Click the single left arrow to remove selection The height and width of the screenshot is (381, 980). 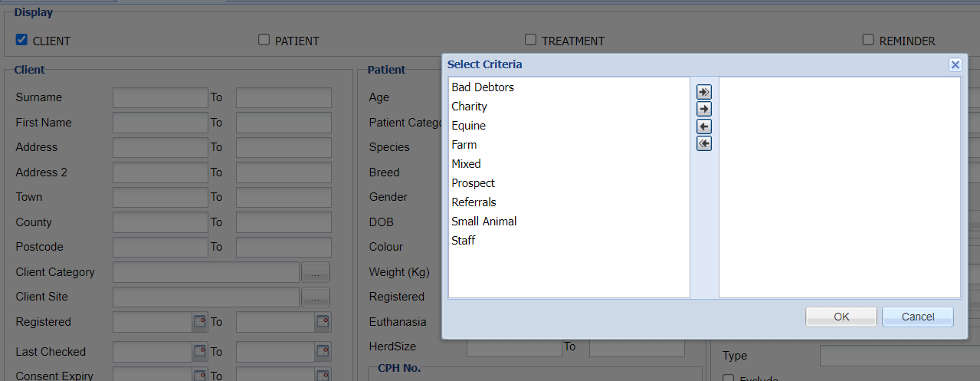(x=703, y=126)
